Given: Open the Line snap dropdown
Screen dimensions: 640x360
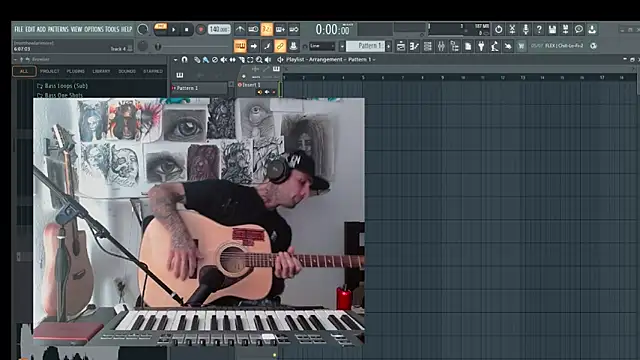Looking at the screenshot, I should pos(322,46).
